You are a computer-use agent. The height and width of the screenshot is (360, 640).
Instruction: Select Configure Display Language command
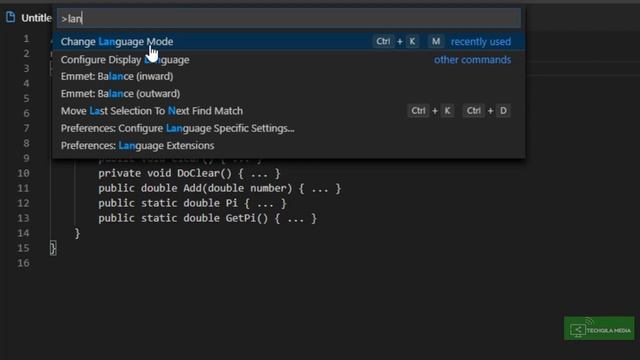click(x=289, y=60)
